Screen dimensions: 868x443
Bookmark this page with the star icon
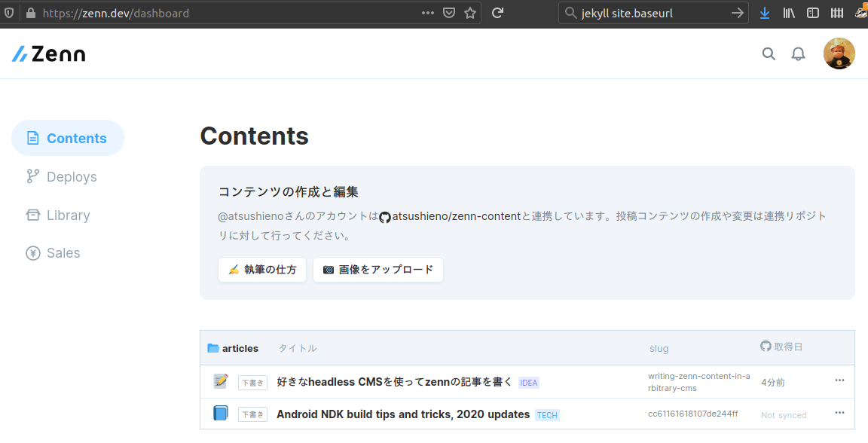[469, 13]
